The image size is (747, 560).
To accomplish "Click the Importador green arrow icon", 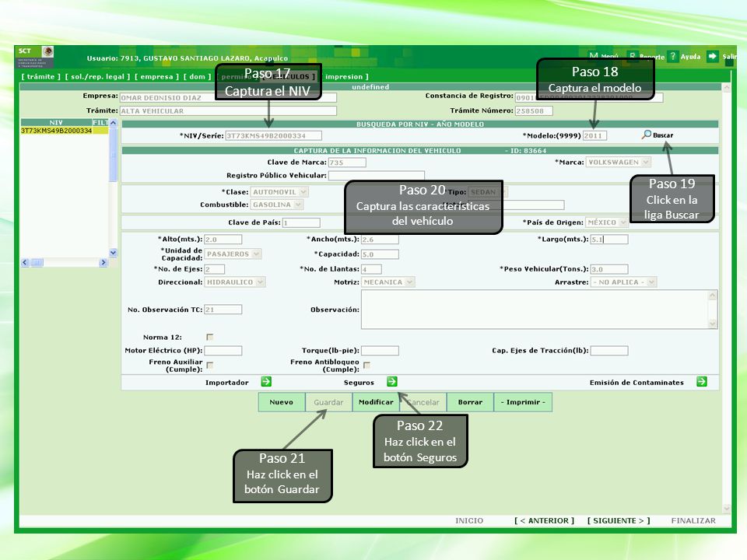I will coord(266,381).
